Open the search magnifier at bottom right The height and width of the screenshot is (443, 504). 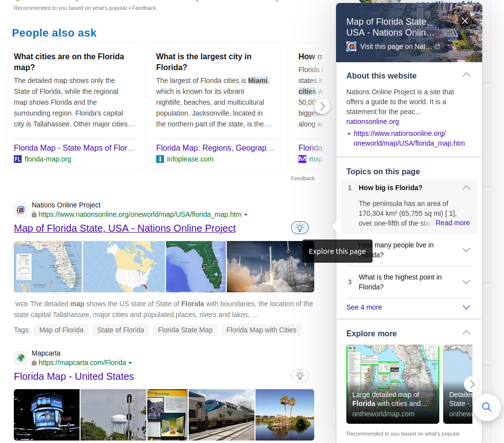tap(486, 407)
